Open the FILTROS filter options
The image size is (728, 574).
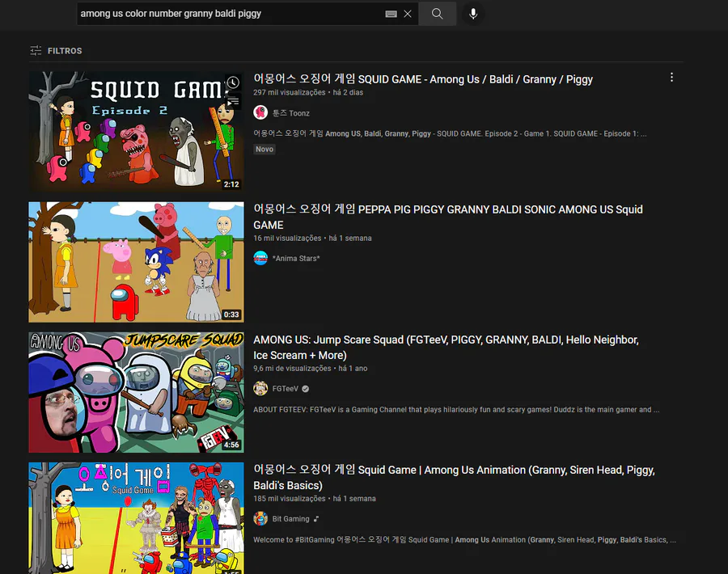pos(56,51)
